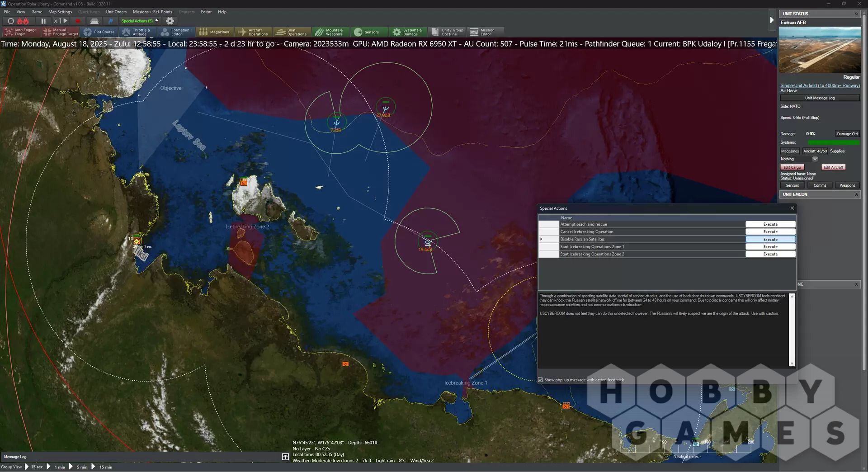Click the clock icon in the top toolbar
Image resolution: width=868 pixels, height=472 pixels.
10,21
